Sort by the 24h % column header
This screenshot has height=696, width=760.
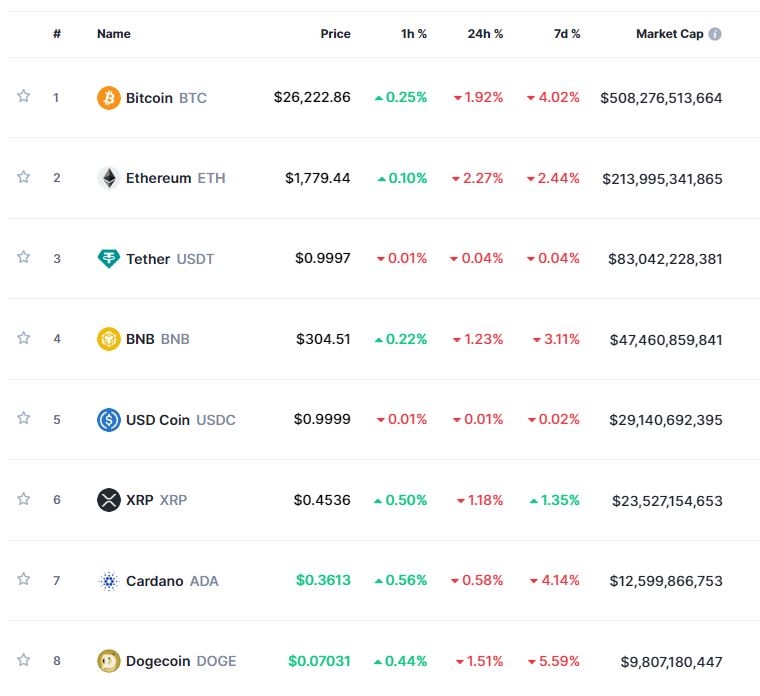point(485,34)
